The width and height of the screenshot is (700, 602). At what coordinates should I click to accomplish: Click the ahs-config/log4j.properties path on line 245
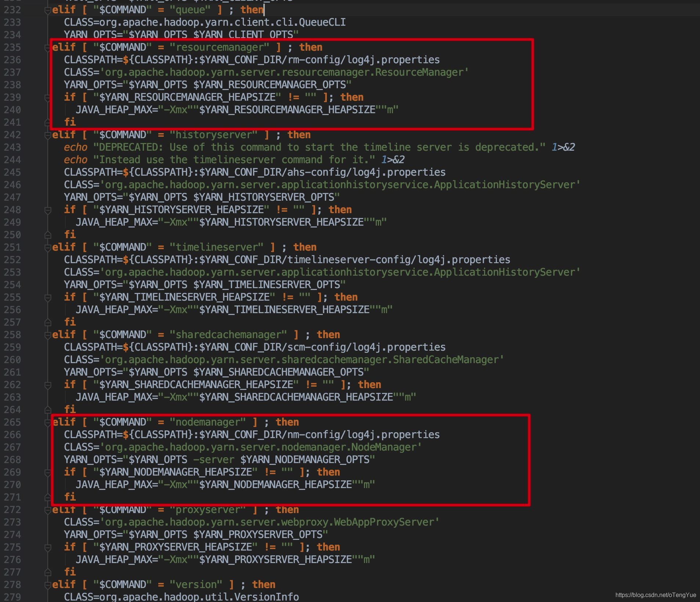coord(367,172)
